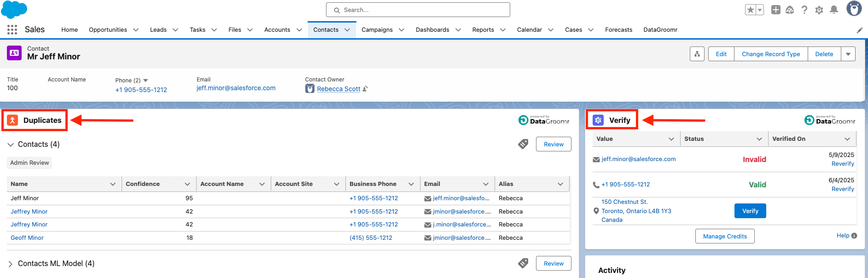Click the Admin Review tag
868x278 pixels.
pos(29,162)
